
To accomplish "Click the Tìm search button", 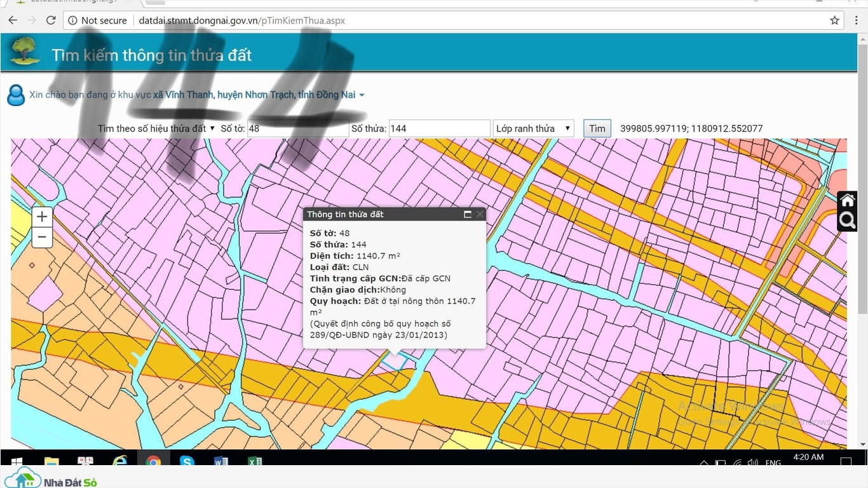I will pyautogui.click(x=597, y=128).
